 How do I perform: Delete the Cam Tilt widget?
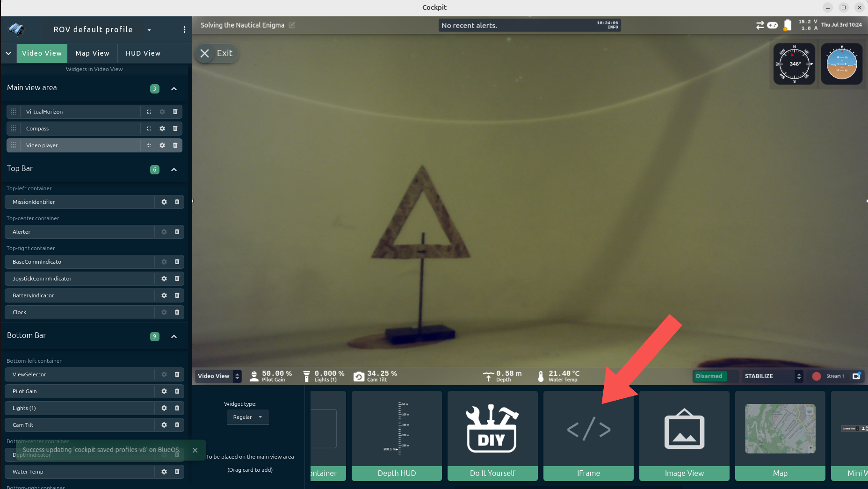click(x=177, y=425)
